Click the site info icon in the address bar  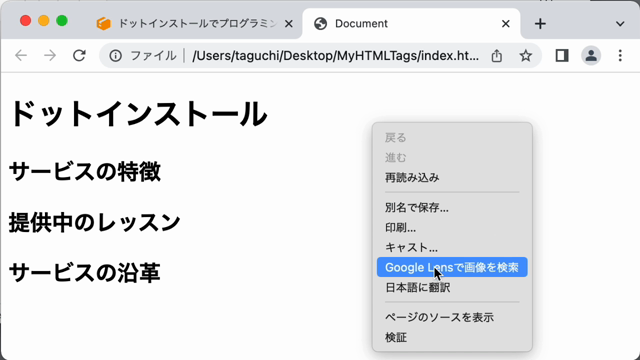[116, 56]
